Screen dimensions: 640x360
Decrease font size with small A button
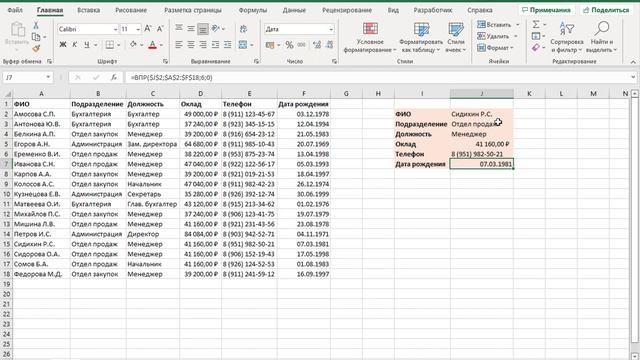pos(160,29)
